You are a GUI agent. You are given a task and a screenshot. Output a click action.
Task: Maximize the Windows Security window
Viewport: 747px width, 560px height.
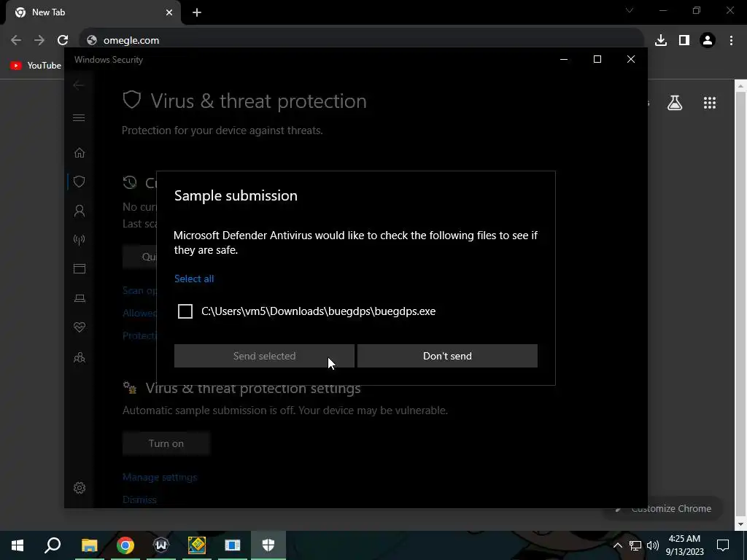(597, 59)
